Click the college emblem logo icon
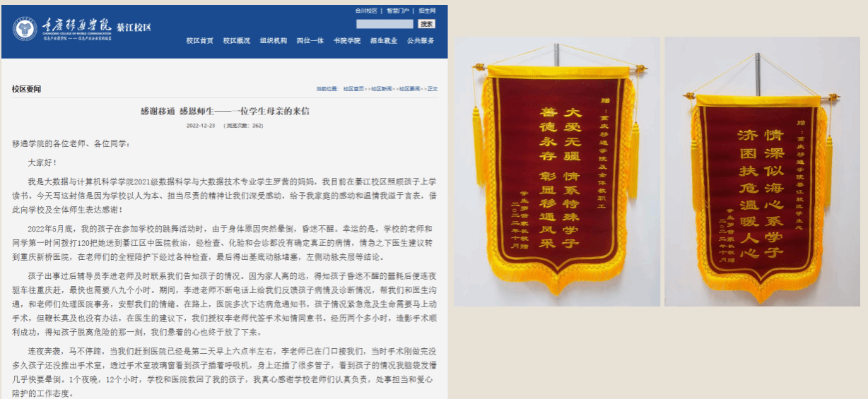Image resolution: width=868 pixels, height=399 pixels. [x=25, y=28]
